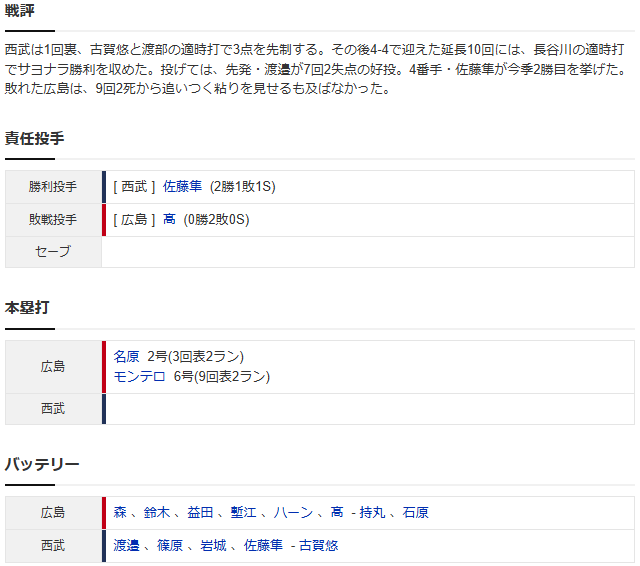Open 益田 link in Hiroshima battery

click(200, 512)
